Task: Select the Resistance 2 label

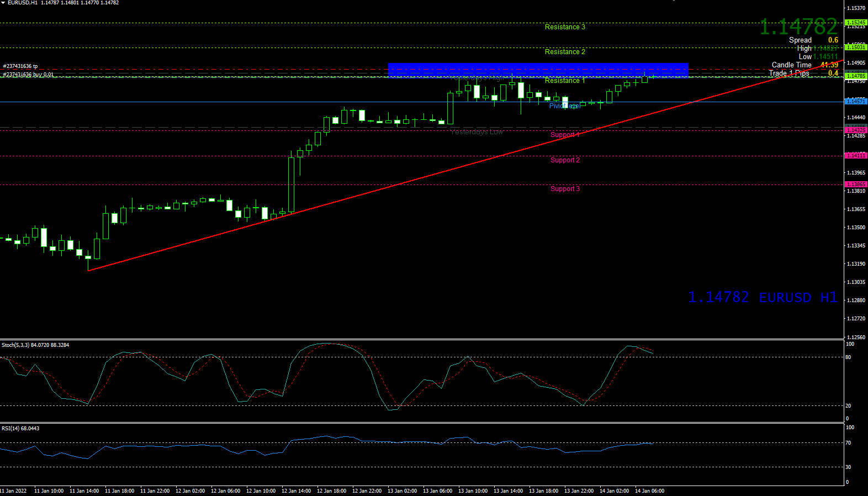Action: pyautogui.click(x=564, y=52)
